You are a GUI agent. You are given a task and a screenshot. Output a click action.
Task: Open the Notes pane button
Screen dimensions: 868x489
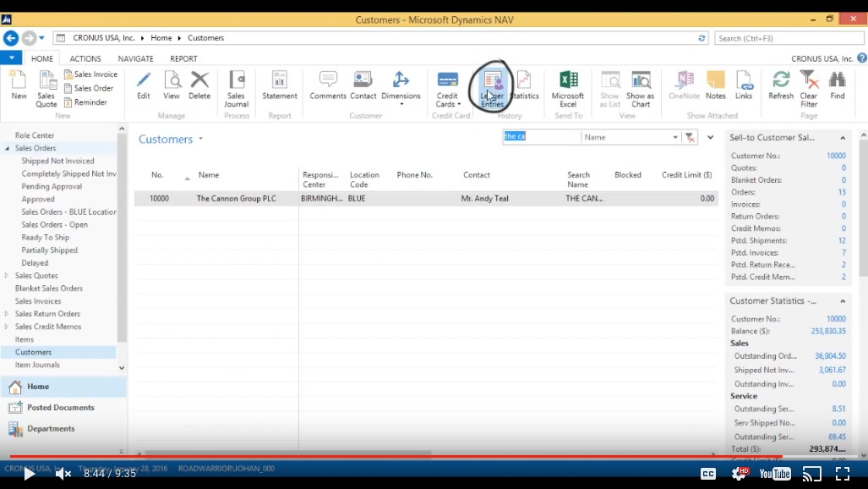tap(715, 85)
